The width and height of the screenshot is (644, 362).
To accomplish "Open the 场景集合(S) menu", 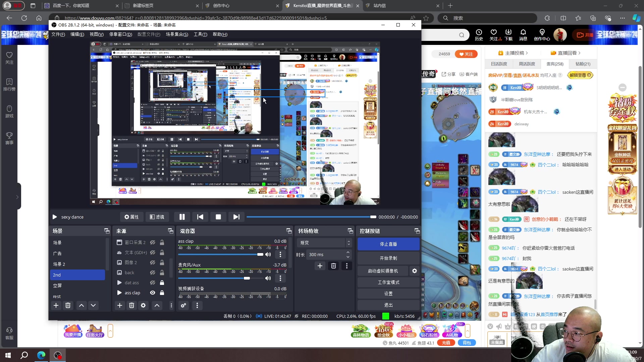I will click(x=177, y=34).
